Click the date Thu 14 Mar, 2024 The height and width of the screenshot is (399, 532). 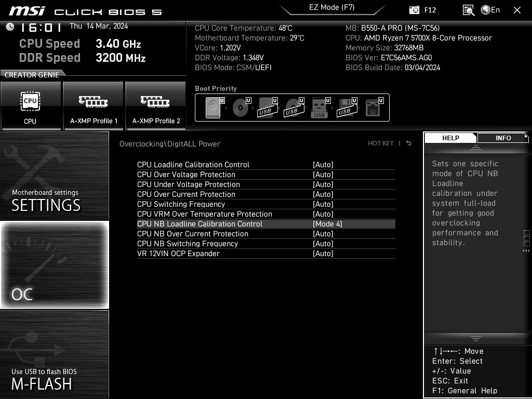coord(99,26)
